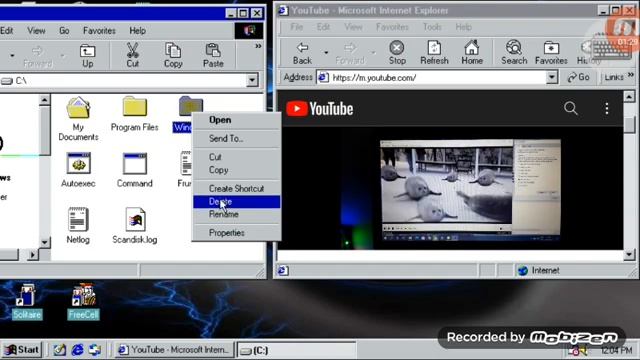Click the Go button beside address bar

coord(578,77)
